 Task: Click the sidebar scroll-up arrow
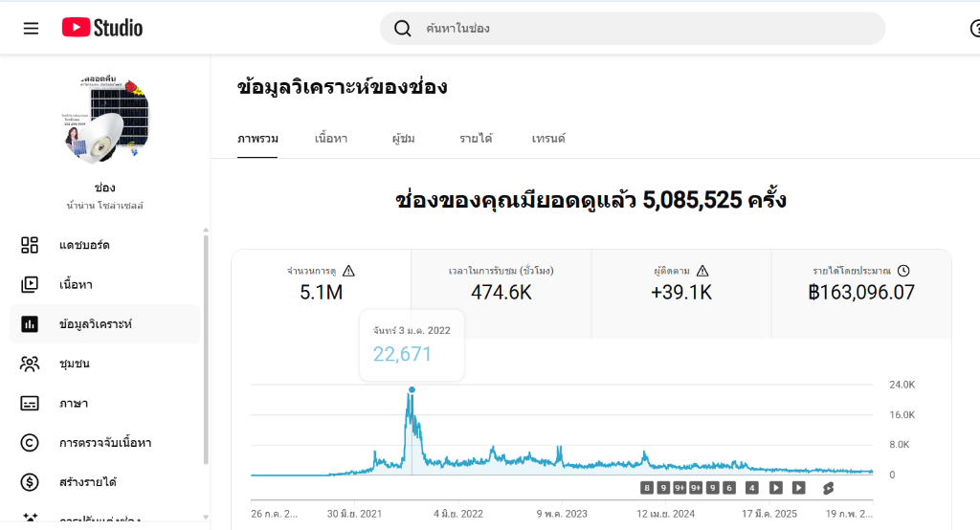(x=206, y=231)
